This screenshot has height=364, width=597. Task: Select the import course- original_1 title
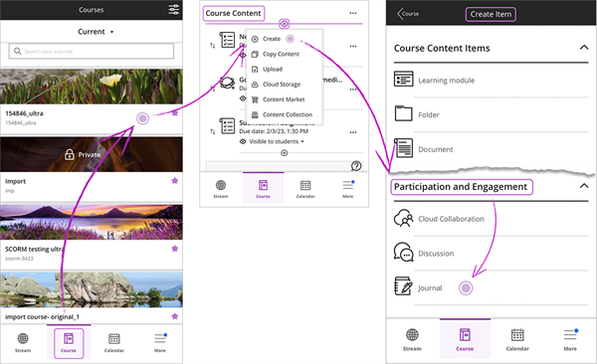pyautogui.click(x=42, y=317)
